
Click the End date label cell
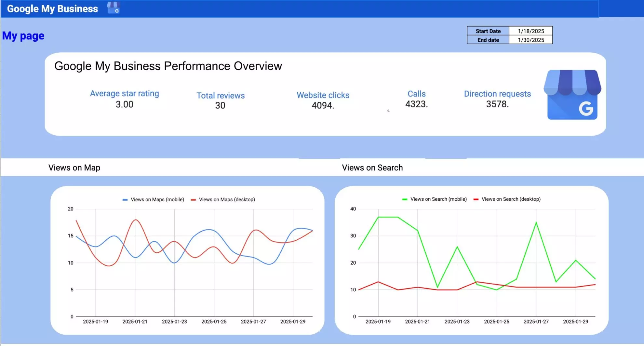(488, 40)
